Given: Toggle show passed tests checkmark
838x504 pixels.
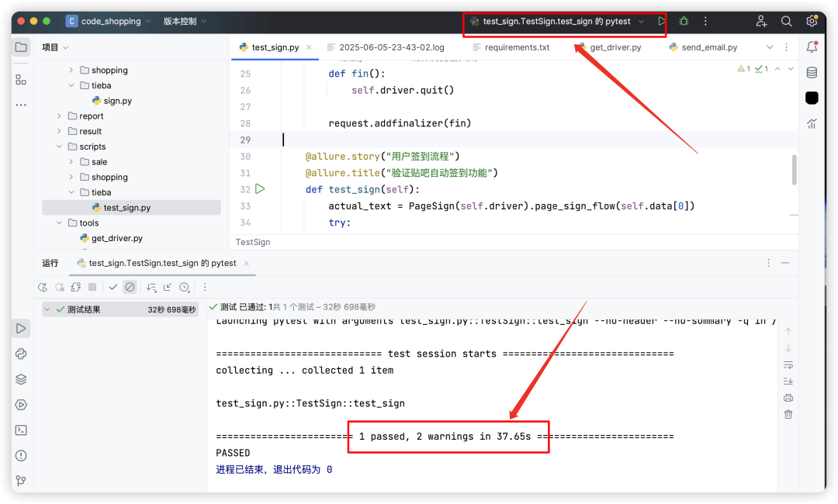Looking at the screenshot, I should [x=113, y=287].
